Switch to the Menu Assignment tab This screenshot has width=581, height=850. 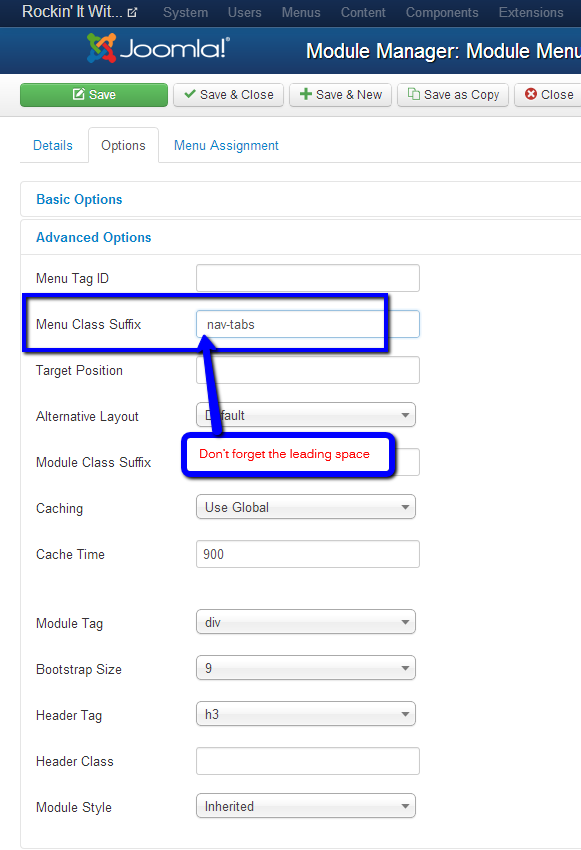[x=226, y=145]
